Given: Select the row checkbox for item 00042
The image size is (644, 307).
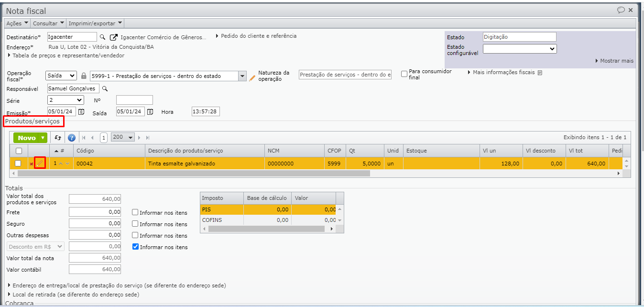Looking at the screenshot, I should (18, 164).
